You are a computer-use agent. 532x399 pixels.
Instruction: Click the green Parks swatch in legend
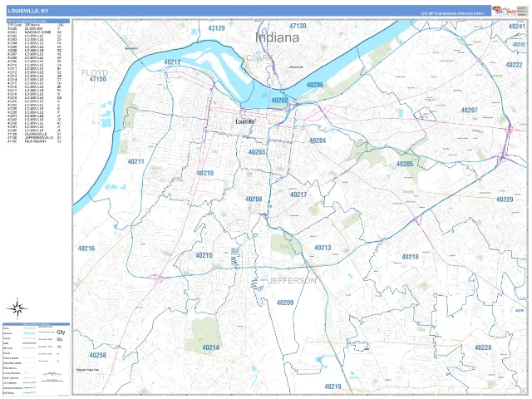(x=30, y=328)
